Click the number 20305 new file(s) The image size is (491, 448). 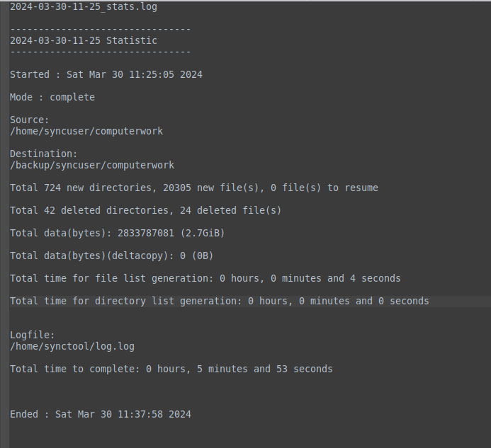coord(177,188)
